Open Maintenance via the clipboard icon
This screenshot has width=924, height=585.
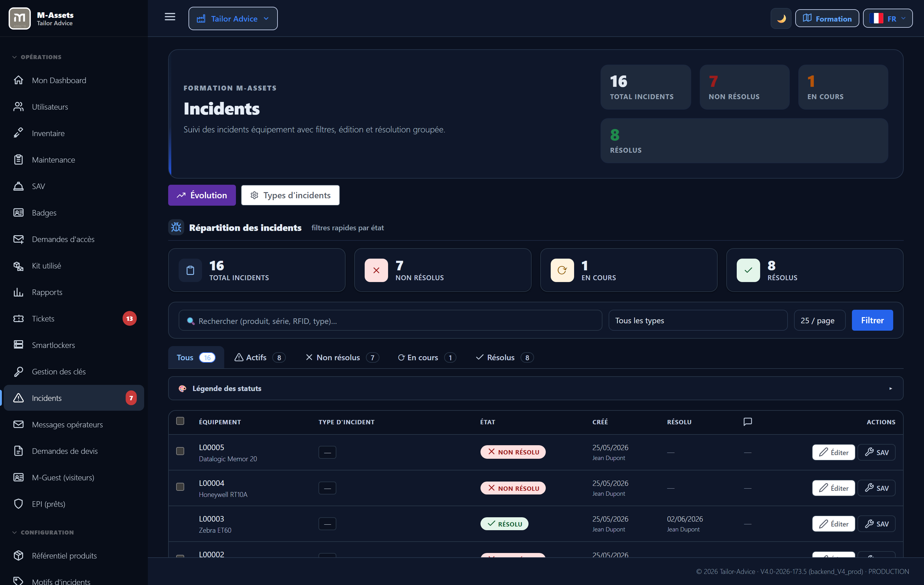pyautogui.click(x=18, y=159)
